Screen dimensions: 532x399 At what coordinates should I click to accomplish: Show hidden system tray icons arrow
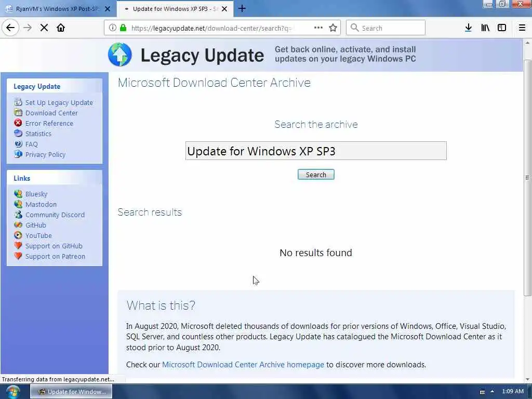tap(492, 392)
